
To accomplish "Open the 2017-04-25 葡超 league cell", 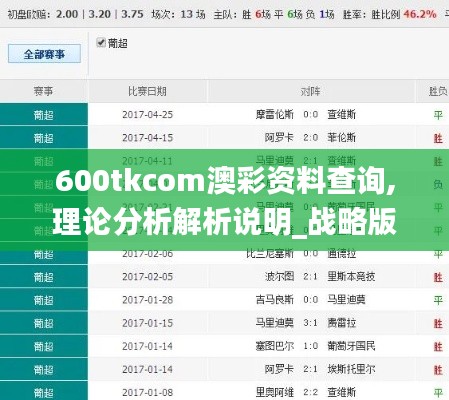I will (x=44, y=115).
